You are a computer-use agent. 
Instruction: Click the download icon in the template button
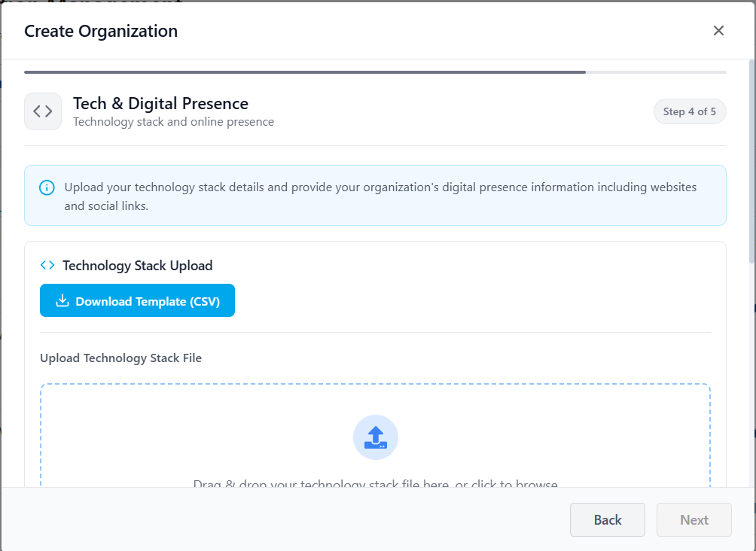[62, 301]
